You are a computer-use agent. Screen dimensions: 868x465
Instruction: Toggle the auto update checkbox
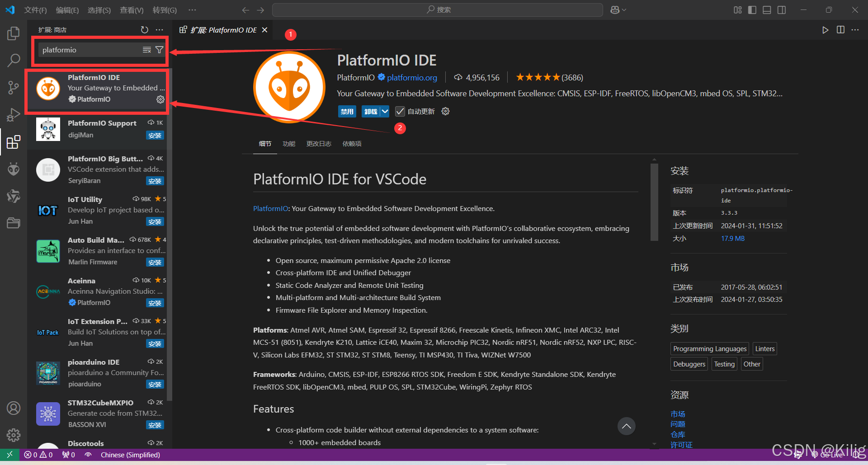400,111
